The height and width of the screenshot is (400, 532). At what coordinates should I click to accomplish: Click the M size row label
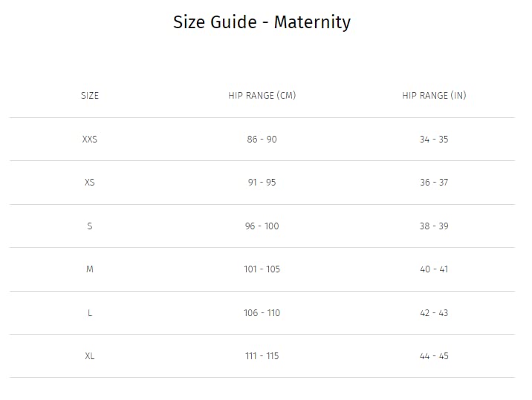click(90, 269)
